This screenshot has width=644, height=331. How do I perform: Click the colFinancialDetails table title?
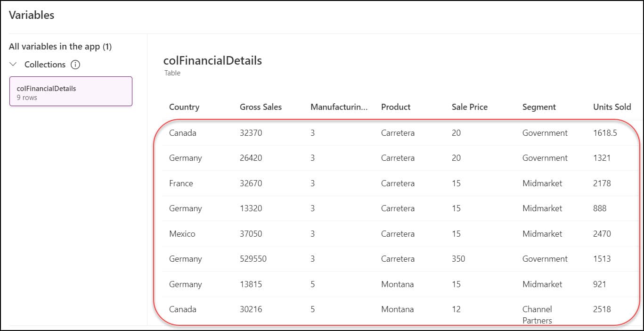pos(212,60)
